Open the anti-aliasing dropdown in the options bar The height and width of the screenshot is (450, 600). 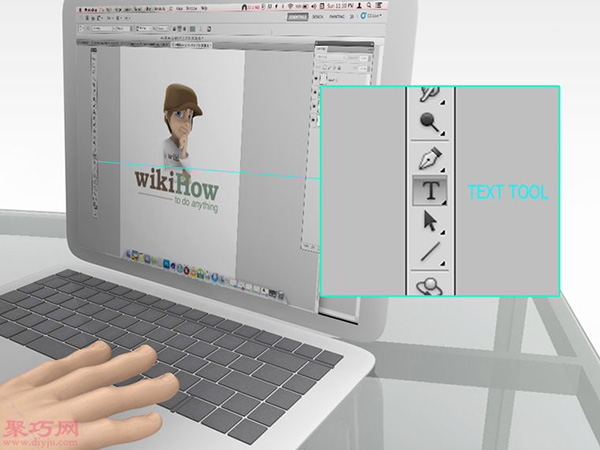click(x=163, y=29)
